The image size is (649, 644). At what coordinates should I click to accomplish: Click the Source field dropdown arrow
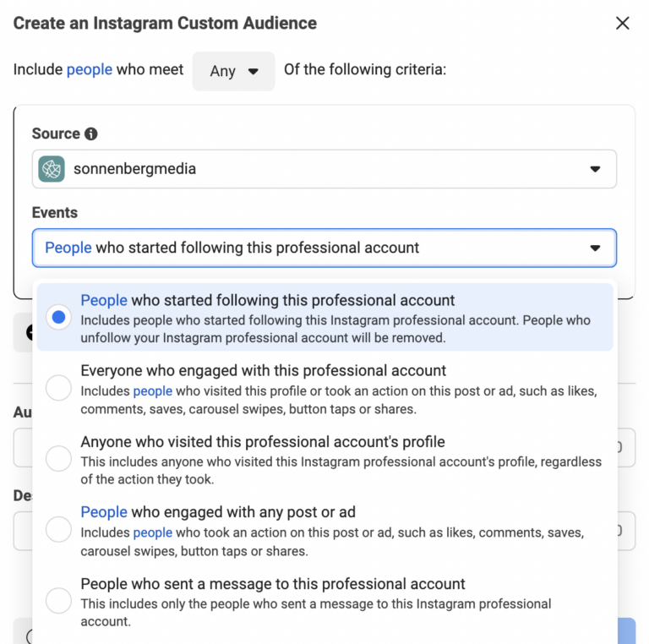pyautogui.click(x=595, y=169)
